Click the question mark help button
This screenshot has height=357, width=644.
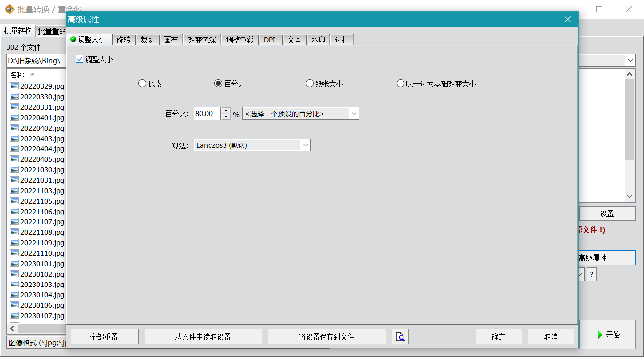591,274
